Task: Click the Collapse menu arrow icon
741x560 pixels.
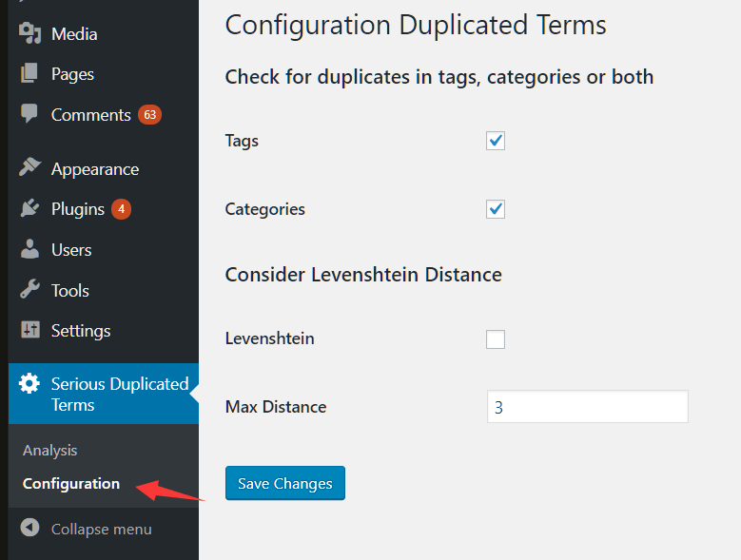Action: [x=29, y=528]
